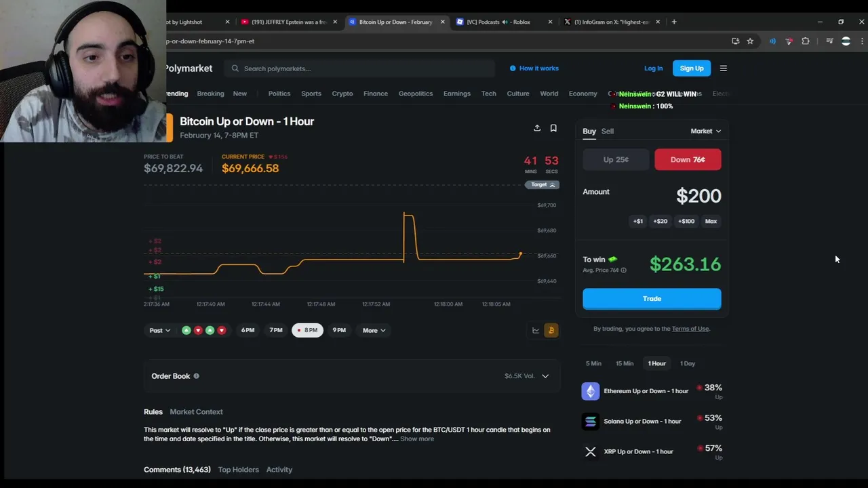Select the Up 25¢ outcome
Screen dimensions: 868x488
(x=616, y=160)
